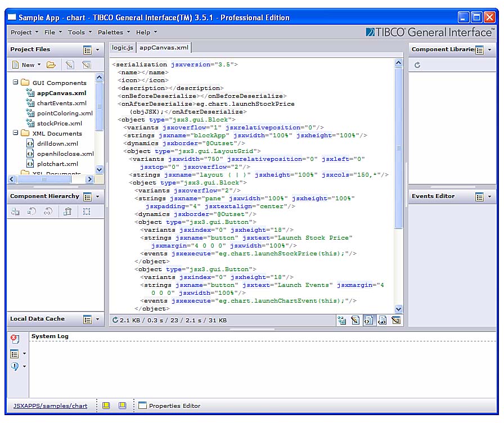
Task: Click the component tree view icon in editor footer
Action: coord(341,320)
